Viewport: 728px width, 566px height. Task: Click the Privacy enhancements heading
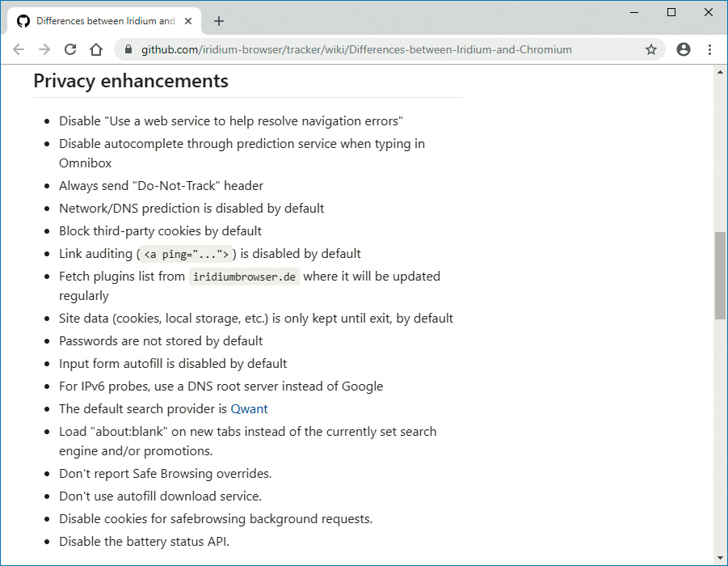tap(131, 81)
